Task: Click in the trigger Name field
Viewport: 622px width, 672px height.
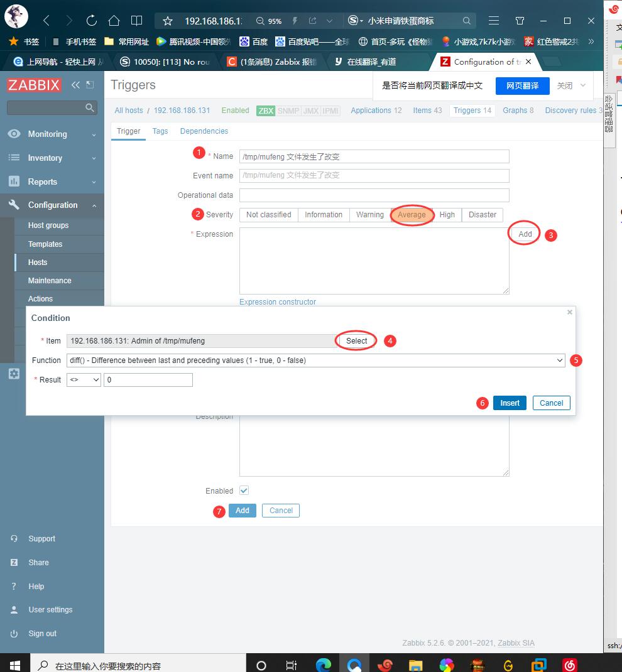Action: (374, 156)
